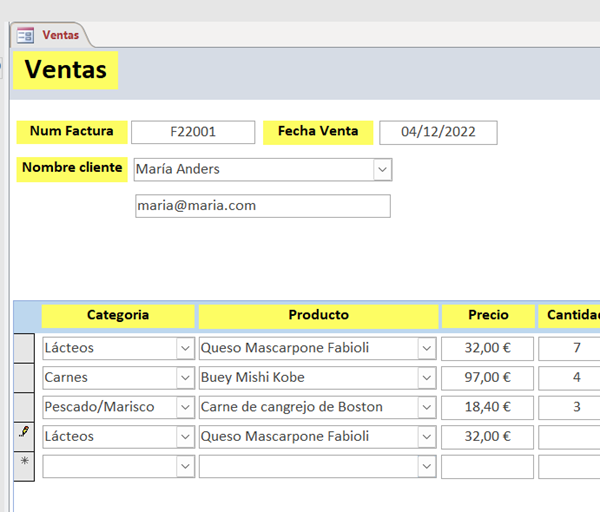Click the quantity field showing 7

(570, 348)
